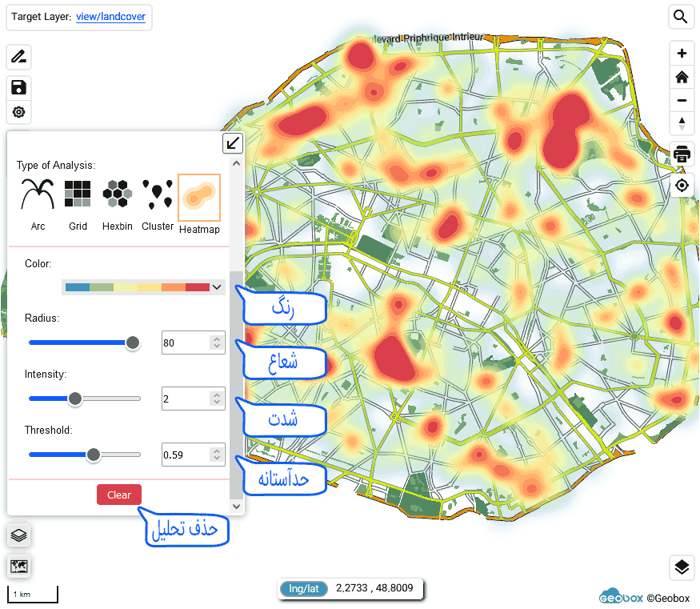This screenshot has height=609, width=700.
Task: Return to home map extent
Action: (x=682, y=78)
